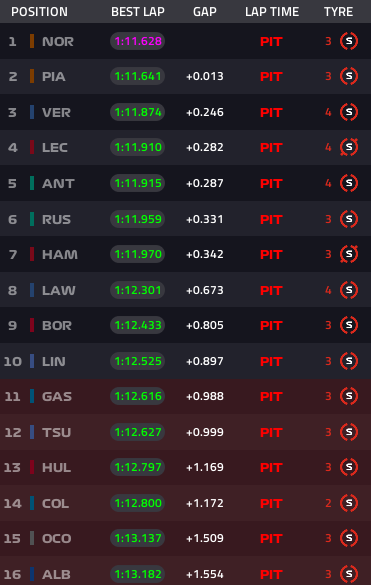Click the POSITION column header

point(40,12)
